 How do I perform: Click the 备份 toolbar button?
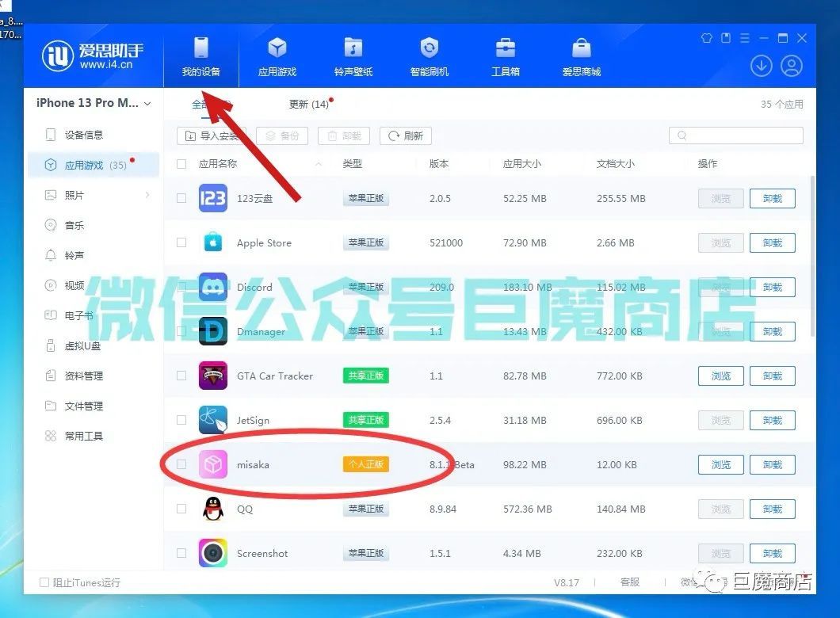pos(282,136)
